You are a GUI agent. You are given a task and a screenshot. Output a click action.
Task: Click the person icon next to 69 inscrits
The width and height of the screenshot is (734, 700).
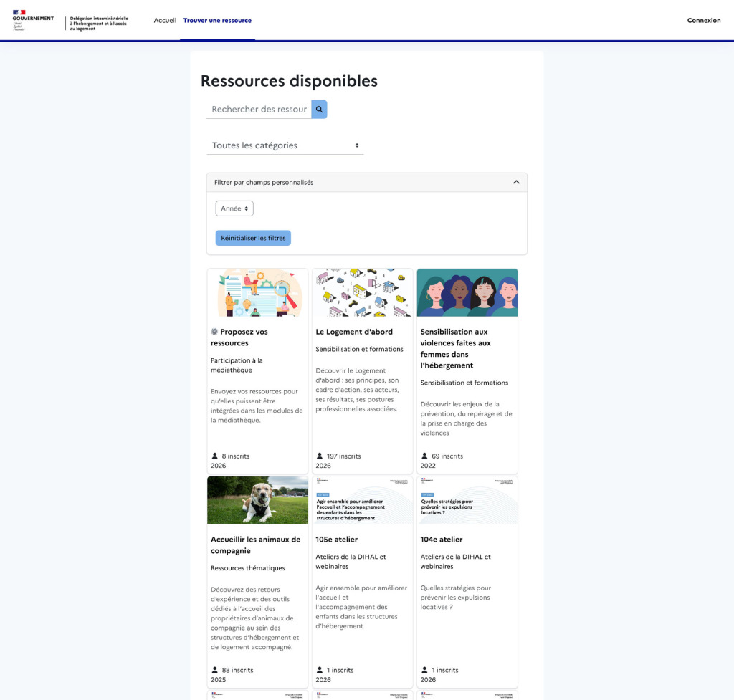click(424, 456)
